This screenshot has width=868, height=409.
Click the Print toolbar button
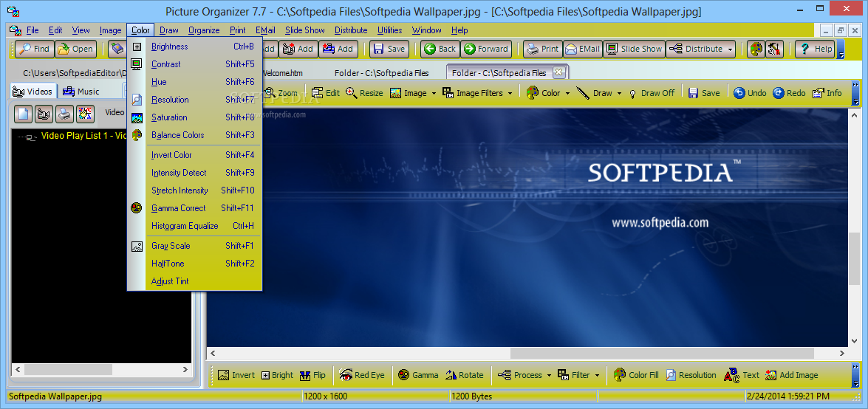[x=542, y=49]
